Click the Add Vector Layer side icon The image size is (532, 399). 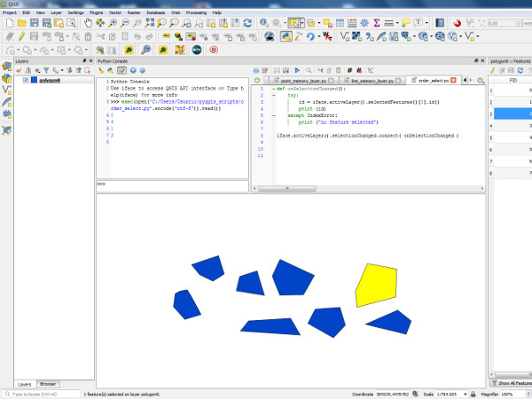[x=7, y=90]
